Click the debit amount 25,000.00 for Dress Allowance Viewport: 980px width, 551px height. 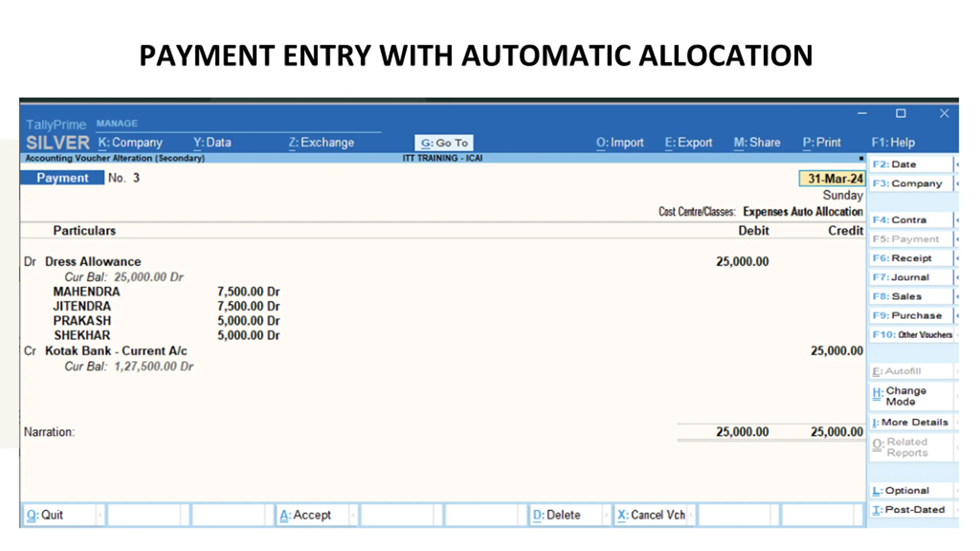[742, 262]
